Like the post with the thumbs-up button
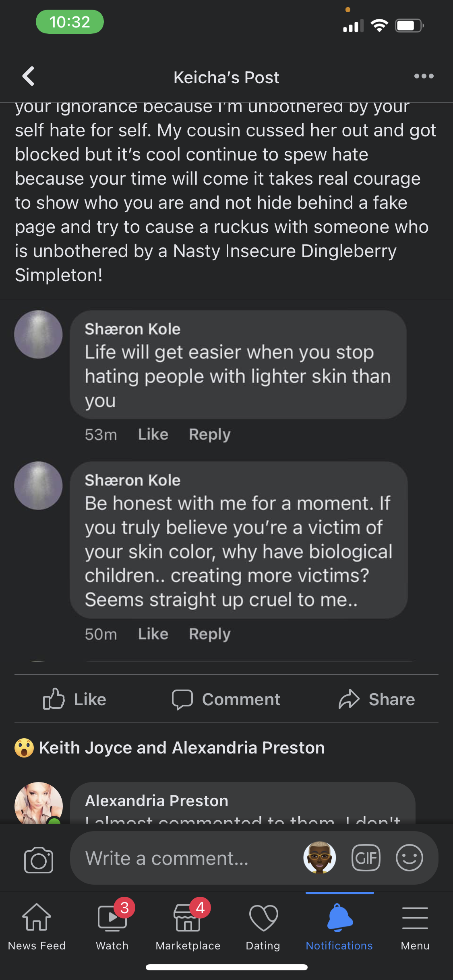Viewport: 453px width, 980px height. pyautogui.click(x=75, y=699)
